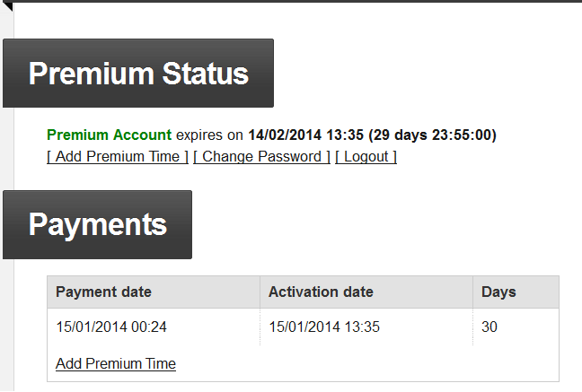Click the Activation date column header
Screen dimensions: 582x392
click(366, 292)
